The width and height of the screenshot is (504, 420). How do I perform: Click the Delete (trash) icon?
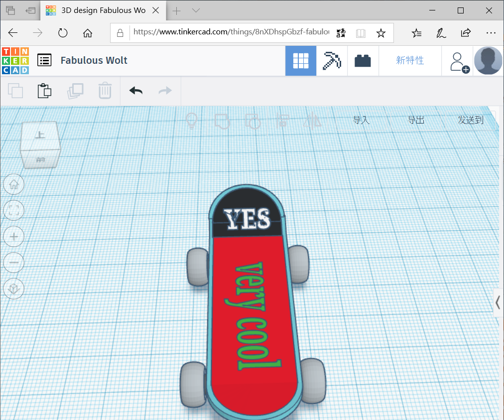tap(105, 91)
